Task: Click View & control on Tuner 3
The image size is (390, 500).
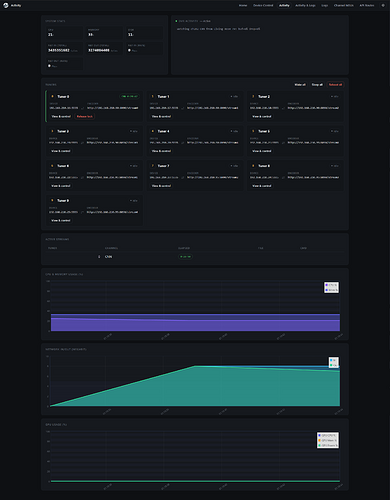Action: (x=61, y=151)
